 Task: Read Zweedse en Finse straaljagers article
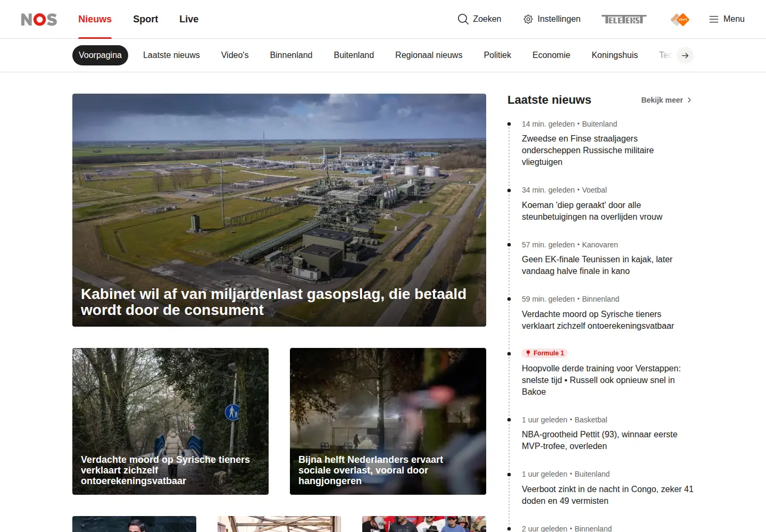pyautogui.click(x=588, y=151)
